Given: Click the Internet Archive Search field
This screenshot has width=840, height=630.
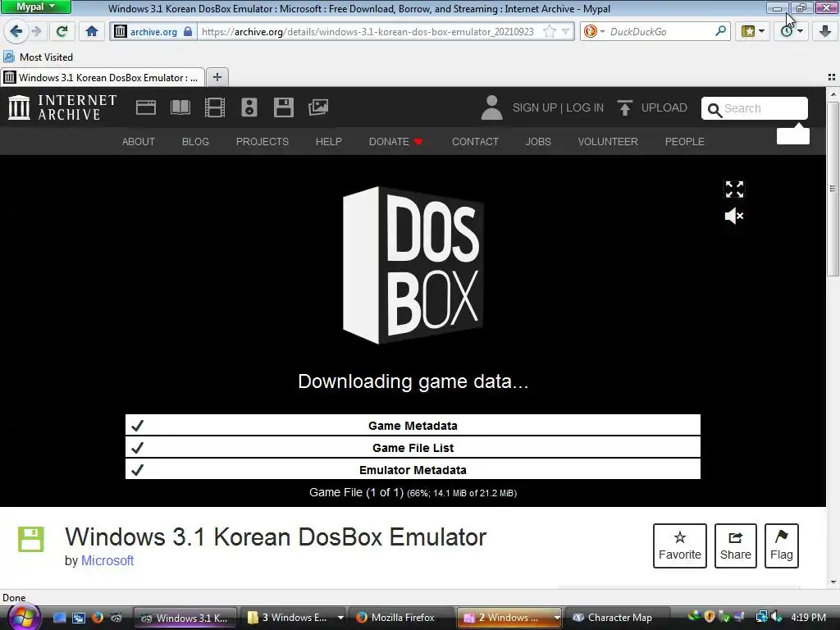Looking at the screenshot, I should [755, 109].
